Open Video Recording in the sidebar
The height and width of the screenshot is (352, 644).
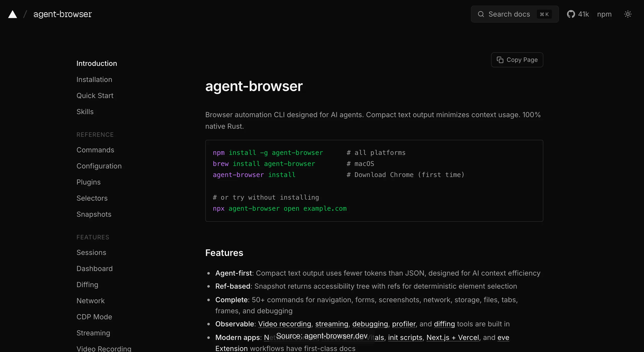[104, 348]
